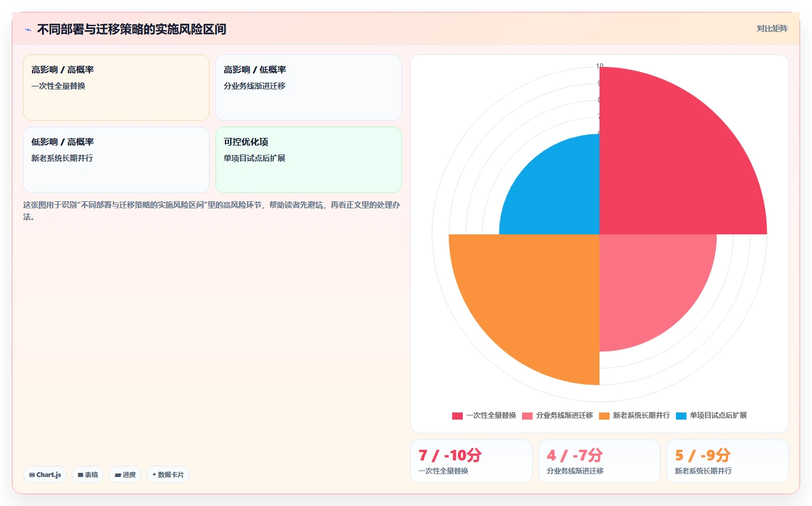Click the description paragraph starting 这张图用于识别
Image resolution: width=812 pixels, height=506 pixels.
tap(212, 211)
